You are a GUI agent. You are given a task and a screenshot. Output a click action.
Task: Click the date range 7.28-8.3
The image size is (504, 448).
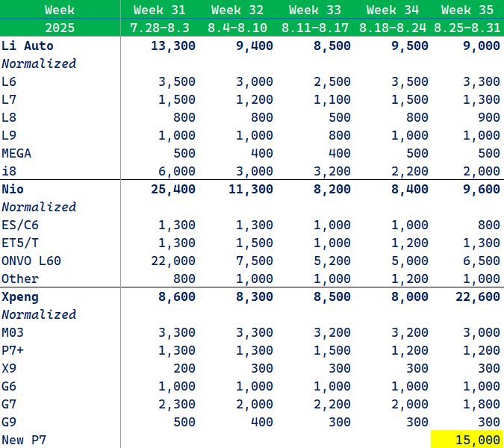coord(160,28)
